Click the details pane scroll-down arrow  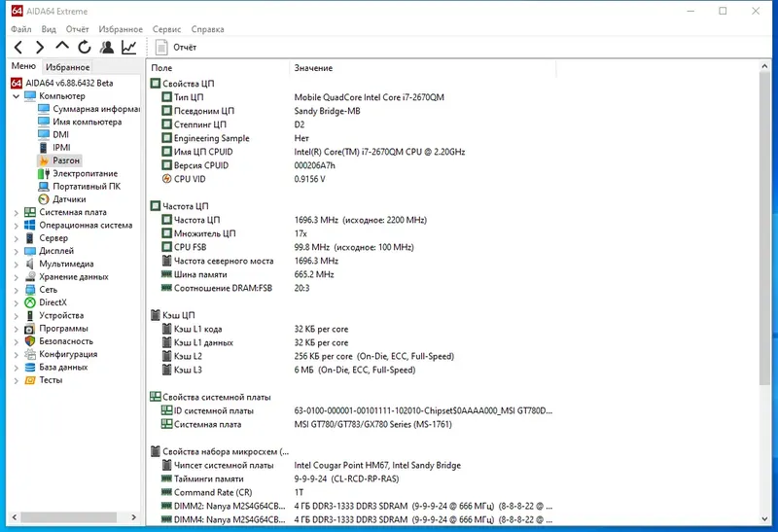(764, 518)
